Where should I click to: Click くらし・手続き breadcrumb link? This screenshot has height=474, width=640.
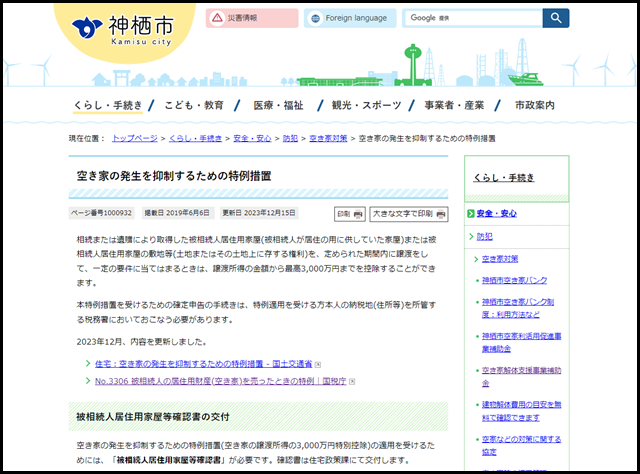point(195,138)
